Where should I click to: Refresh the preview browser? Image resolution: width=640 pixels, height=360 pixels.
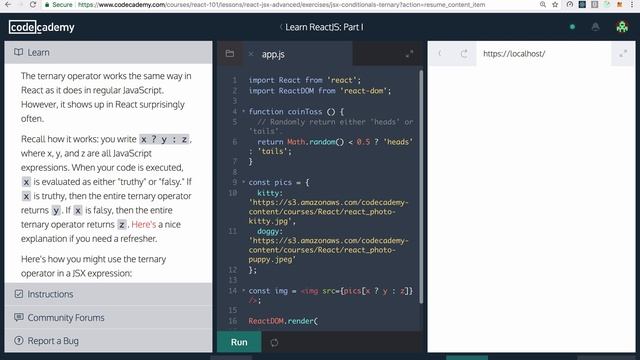464,53
